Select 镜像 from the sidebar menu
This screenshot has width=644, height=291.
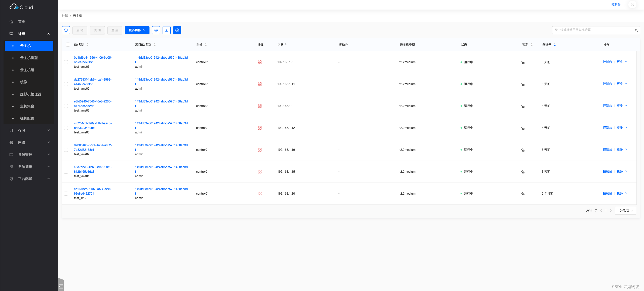[x=24, y=82]
